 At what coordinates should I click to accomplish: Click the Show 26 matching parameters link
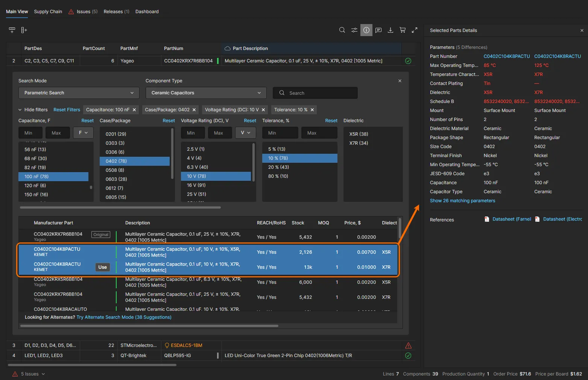pos(462,201)
